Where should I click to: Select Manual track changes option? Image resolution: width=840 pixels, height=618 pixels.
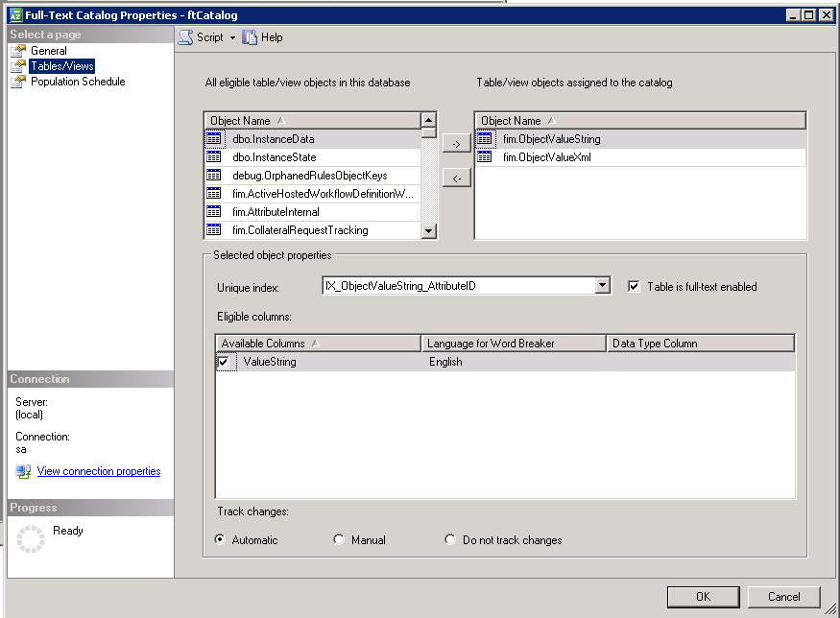(x=339, y=539)
